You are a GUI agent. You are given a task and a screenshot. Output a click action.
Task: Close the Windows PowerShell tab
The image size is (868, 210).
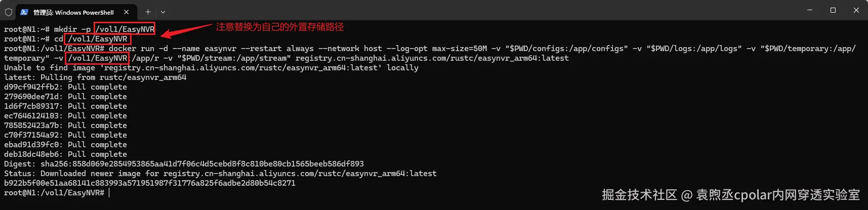[x=126, y=12]
